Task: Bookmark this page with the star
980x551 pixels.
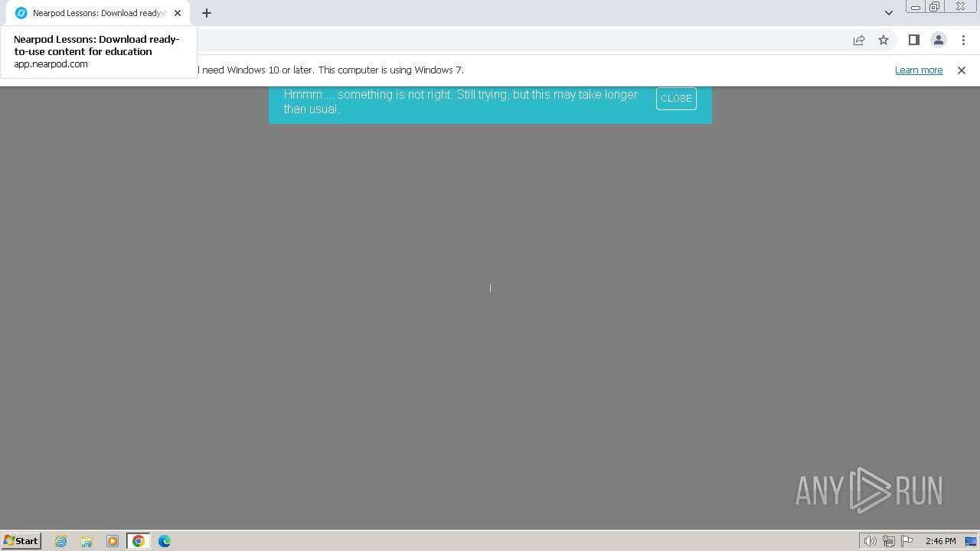Action: click(884, 40)
